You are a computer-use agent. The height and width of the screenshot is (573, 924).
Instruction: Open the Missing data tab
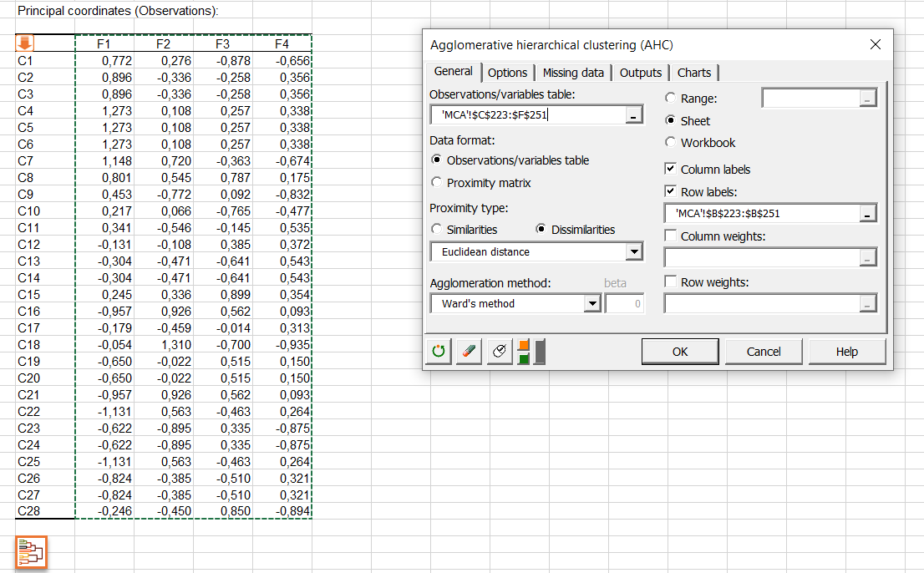[x=573, y=73]
